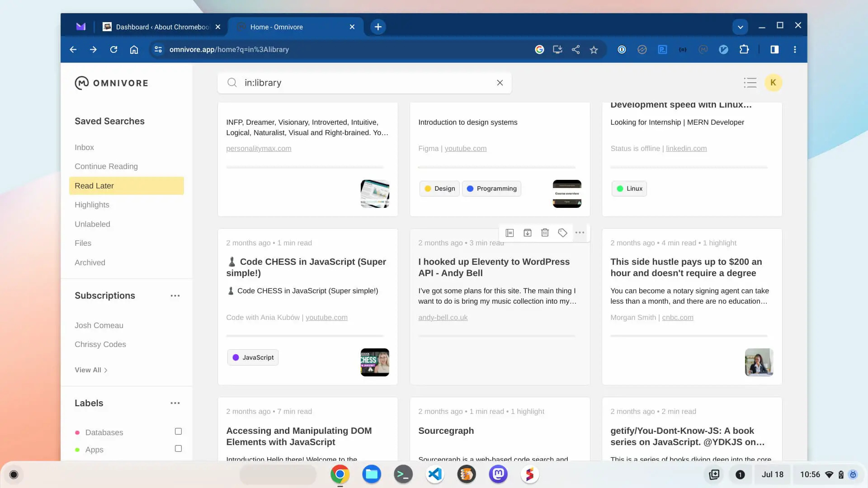Install app icon in address bar
The image size is (868, 488).
pos(557,50)
